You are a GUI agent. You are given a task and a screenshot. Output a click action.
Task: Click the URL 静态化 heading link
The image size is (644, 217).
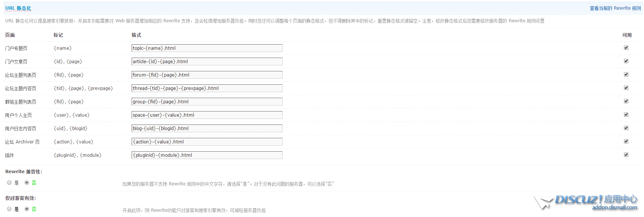18,8
